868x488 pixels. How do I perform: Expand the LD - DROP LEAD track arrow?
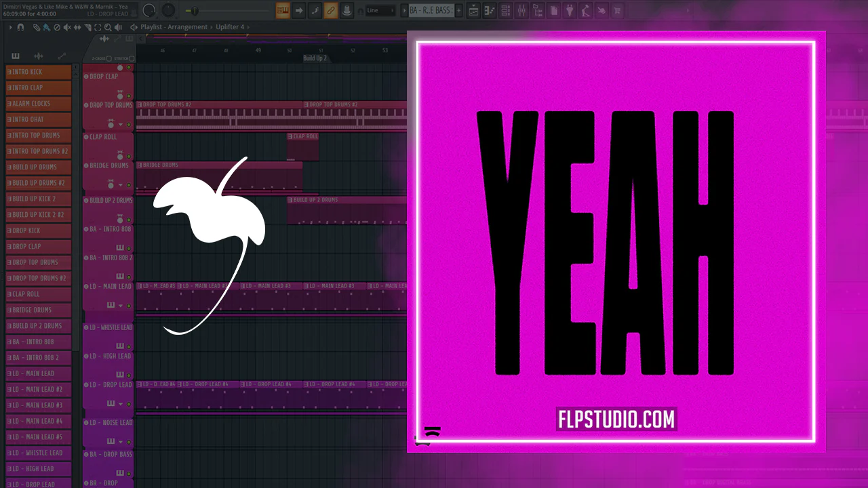tap(121, 404)
